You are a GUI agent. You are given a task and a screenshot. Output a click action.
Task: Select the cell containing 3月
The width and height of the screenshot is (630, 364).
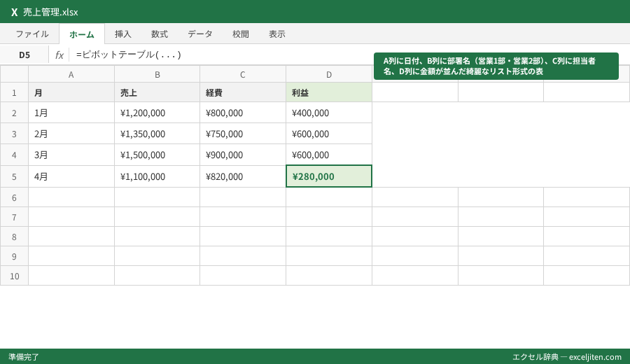71,155
